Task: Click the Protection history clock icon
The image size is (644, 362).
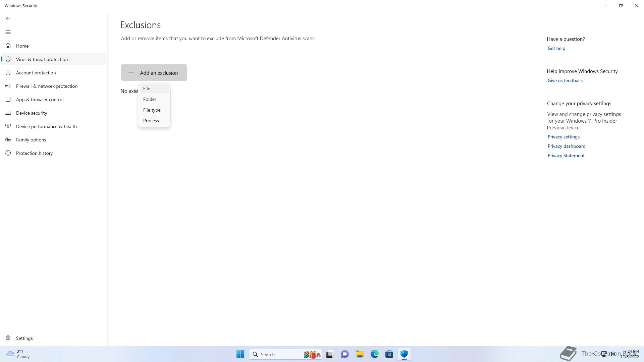Action: pyautogui.click(x=8, y=153)
